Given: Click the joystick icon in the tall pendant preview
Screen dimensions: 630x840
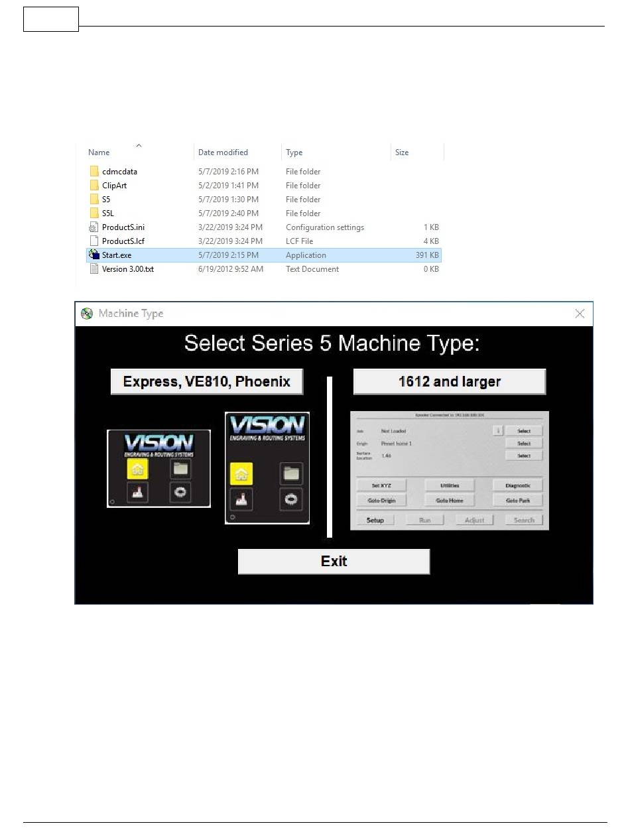Looking at the screenshot, I should 241,500.
